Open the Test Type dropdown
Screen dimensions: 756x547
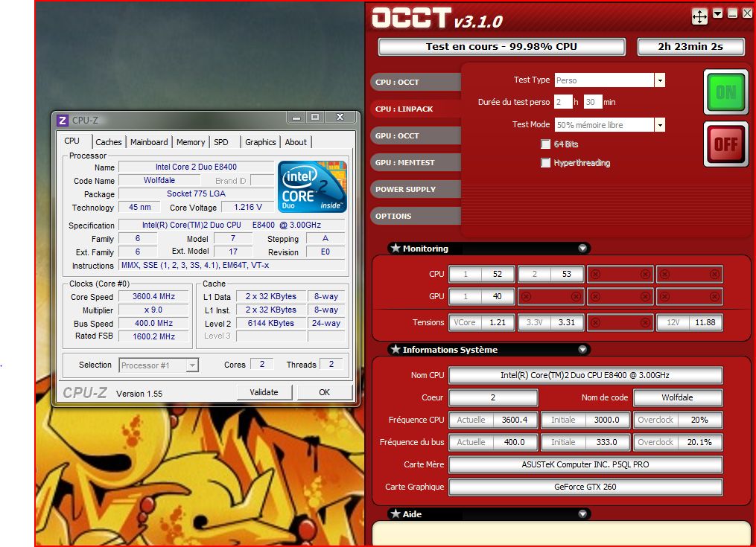(659, 80)
